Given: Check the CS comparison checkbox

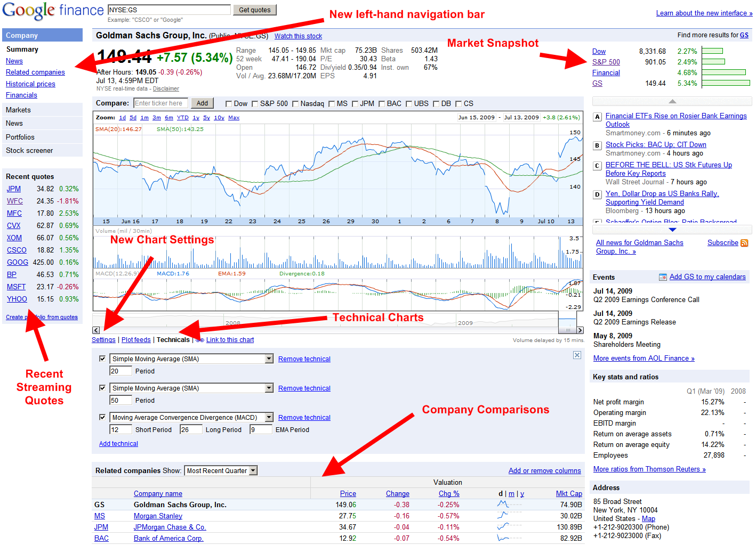Looking at the screenshot, I should (x=459, y=104).
